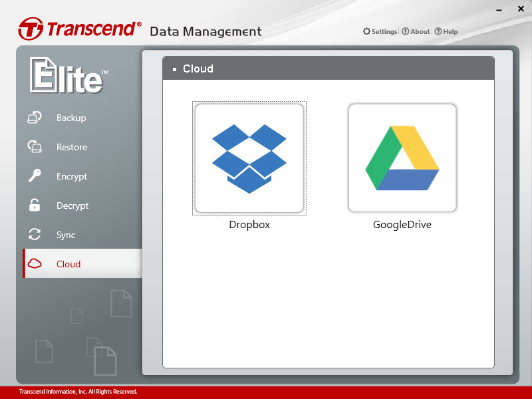Click the Restore icon in sidebar
This screenshot has width=532, height=399.
(x=35, y=146)
